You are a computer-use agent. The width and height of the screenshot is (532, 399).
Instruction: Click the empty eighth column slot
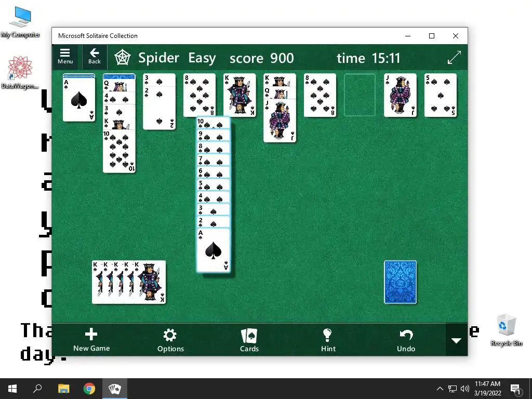[360, 95]
